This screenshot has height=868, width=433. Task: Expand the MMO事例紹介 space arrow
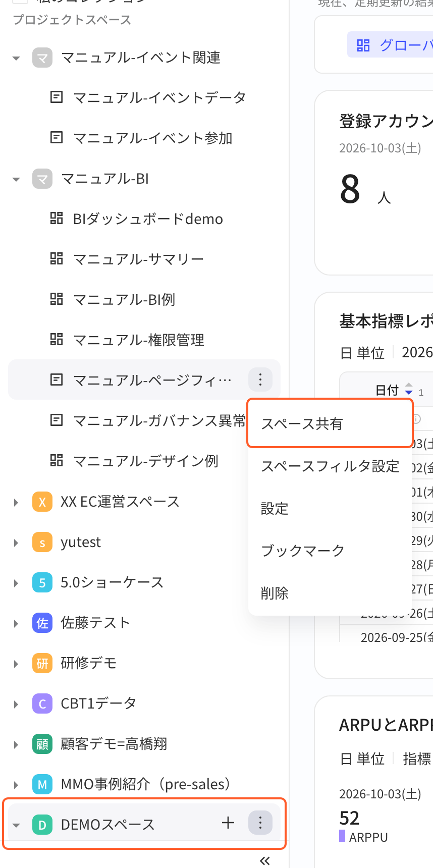(x=16, y=785)
